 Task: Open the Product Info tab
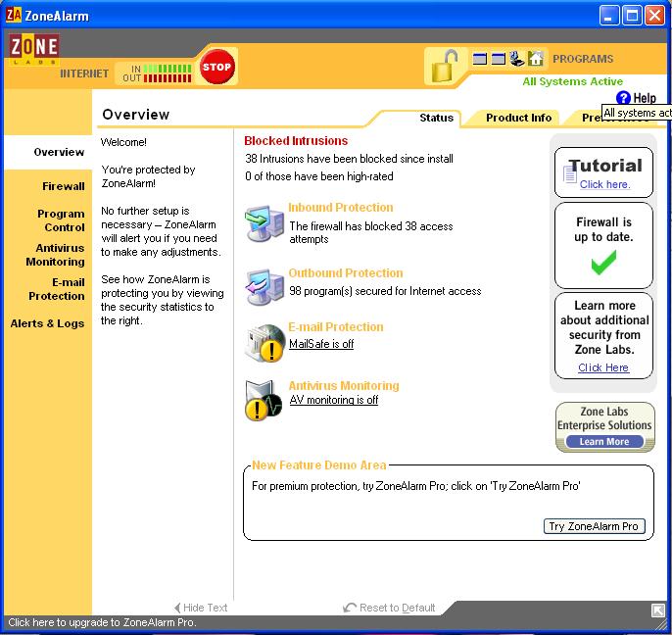[518, 118]
